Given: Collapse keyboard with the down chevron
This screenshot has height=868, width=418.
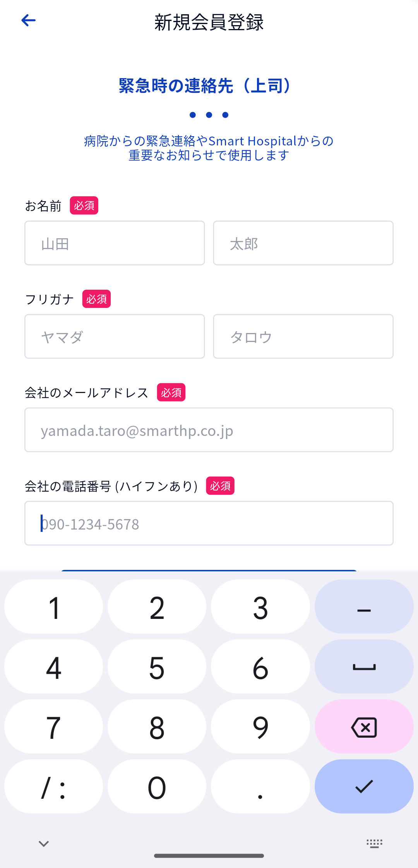Looking at the screenshot, I should click(44, 843).
